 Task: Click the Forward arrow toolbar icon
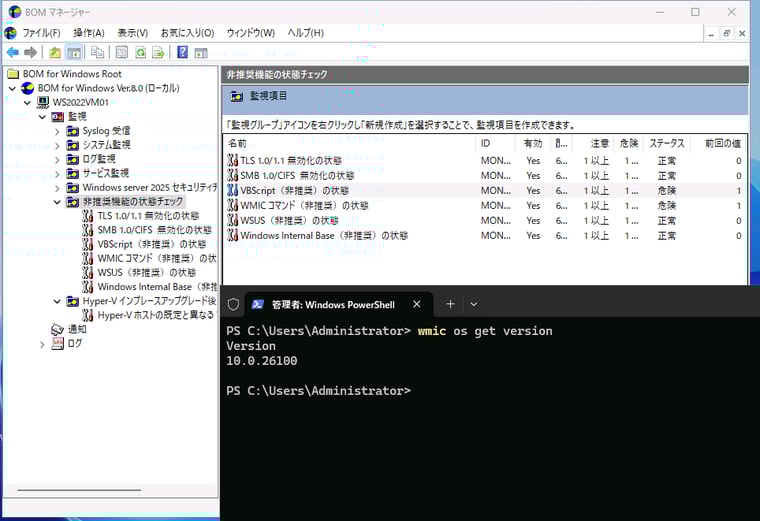click(x=31, y=52)
